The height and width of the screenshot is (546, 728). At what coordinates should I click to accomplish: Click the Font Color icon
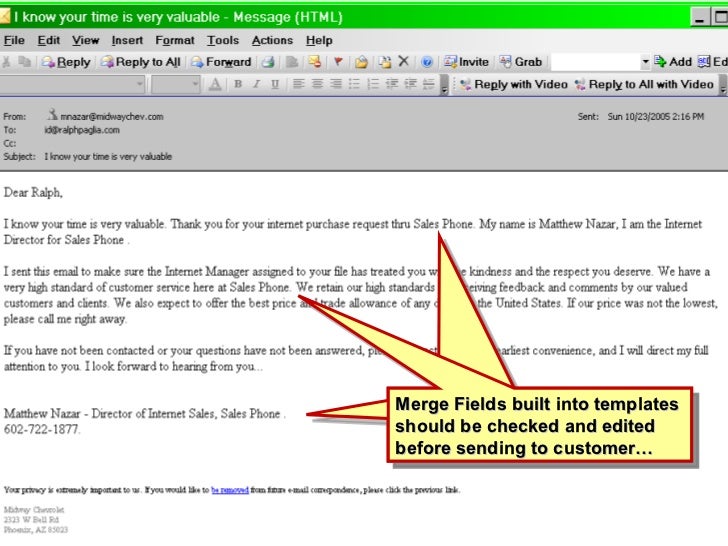[x=215, y=84]
